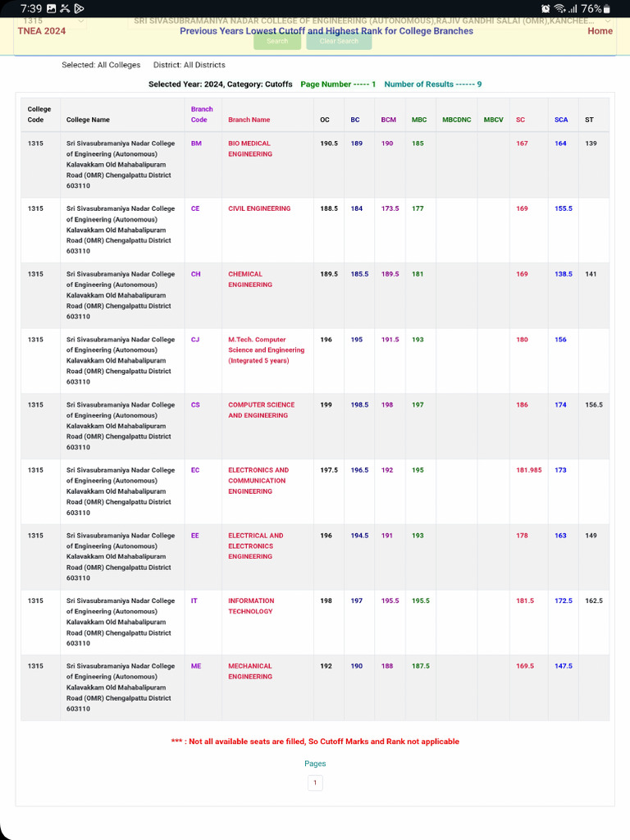The height and width of the screenshot is (840, 630).
Task: Click the Bio Medical Engineering branch name
Action: (250, 148)
